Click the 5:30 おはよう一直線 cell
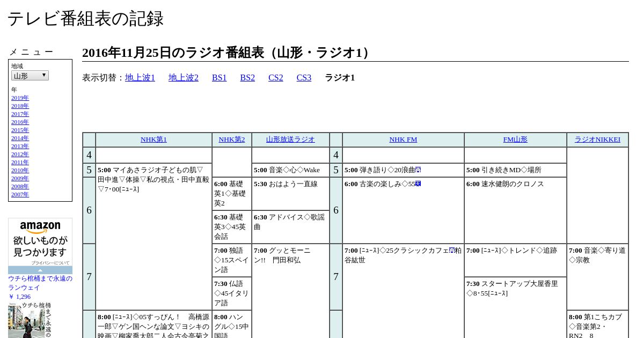The width and height of the screenshot is (644, 338). [290, 194]
